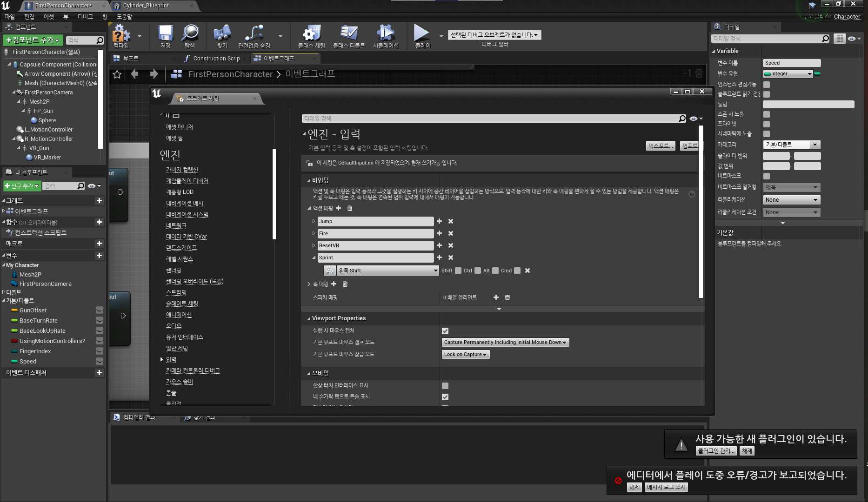Delete all action mappings with trash icon
Screen dimensions: 868x502
pos(350,208)
